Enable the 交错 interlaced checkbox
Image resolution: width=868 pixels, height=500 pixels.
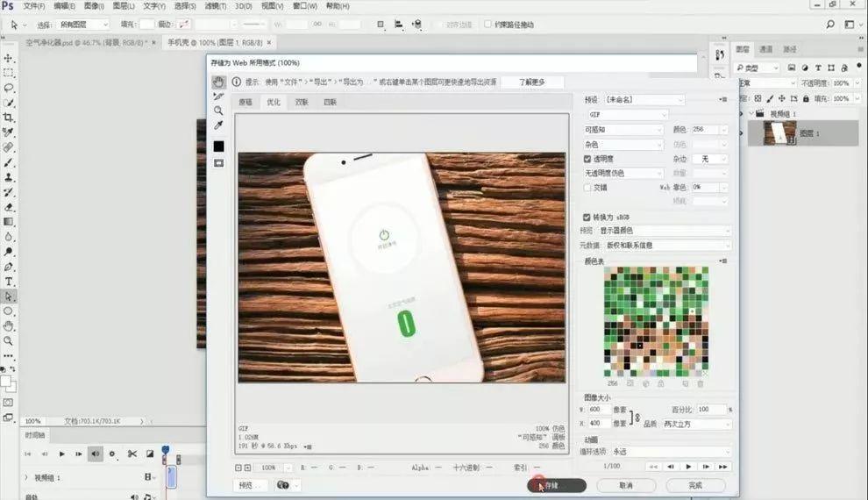[x=587, y=188]
